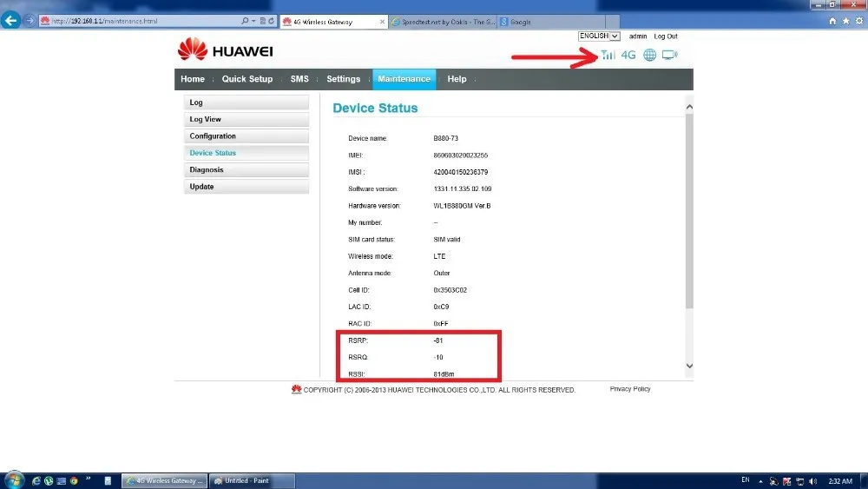The height and width of the screenshot is (489, 868).
Task: Open Log in the sidebar
Action: click(247, 102)
